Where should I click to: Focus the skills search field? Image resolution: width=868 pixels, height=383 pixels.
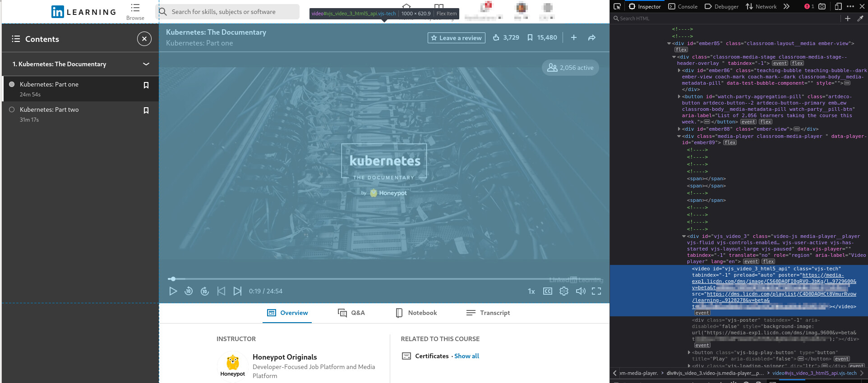tap(227, 12)
